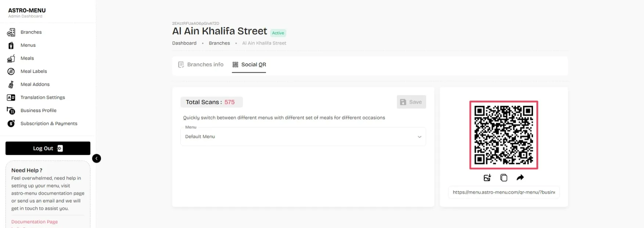Click the Translation Settings icon
The width and height of the screenshot is (644, 228).
click(x=11, y=98)
